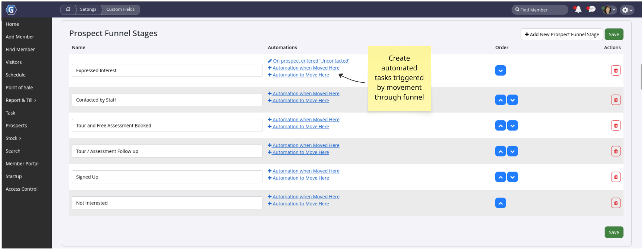Move Signed Up stage down
Image resolution: width=644 pixels, height=250 pixels.
tap(512, 177)
